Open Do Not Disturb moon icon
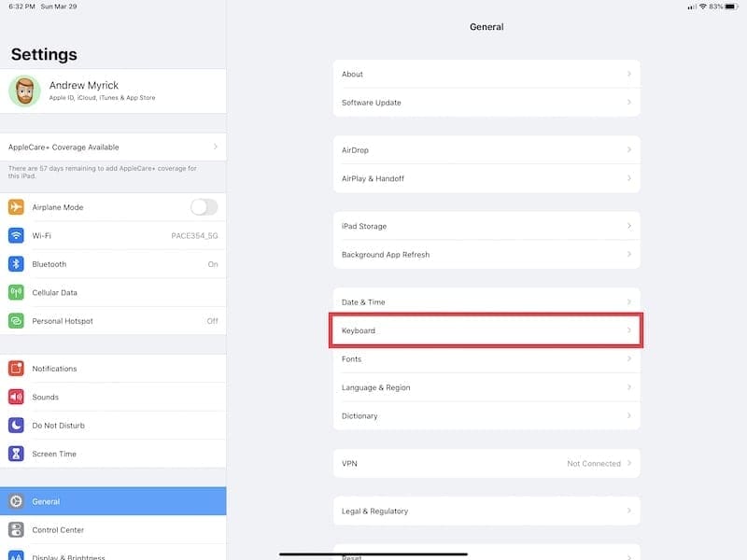The width and height of the screenshot is (747, 560). [16, 426]
